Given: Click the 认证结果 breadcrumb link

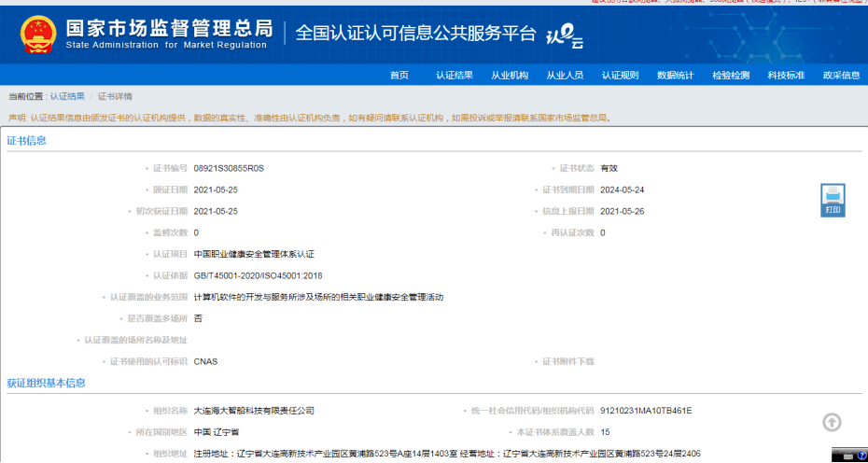Looking at the screenshot, I should pos(67,96).
